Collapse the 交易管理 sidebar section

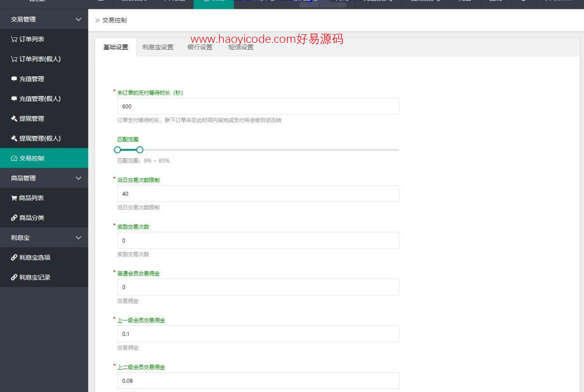(x=78, y=19)
